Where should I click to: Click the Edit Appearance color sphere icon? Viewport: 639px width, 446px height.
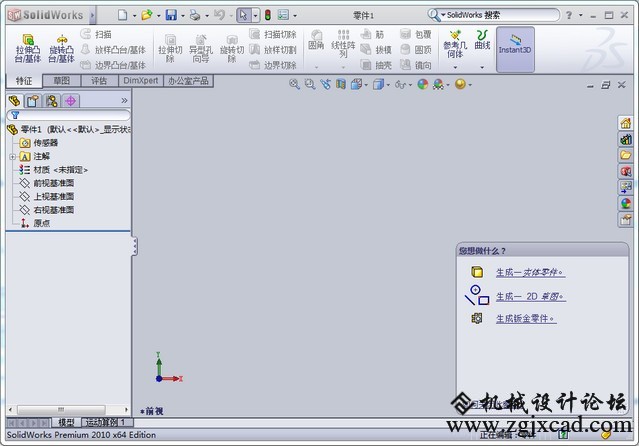tap(423, 84)
